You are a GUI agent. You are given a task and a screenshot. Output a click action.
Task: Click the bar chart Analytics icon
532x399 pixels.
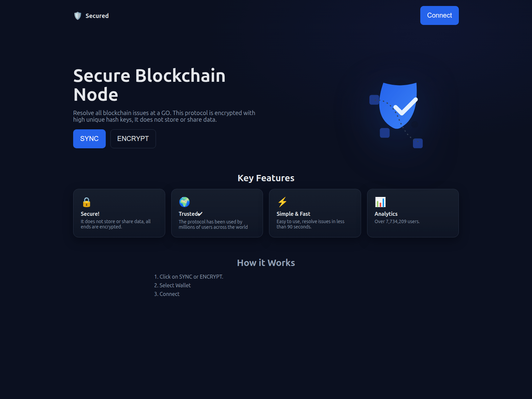380,202
